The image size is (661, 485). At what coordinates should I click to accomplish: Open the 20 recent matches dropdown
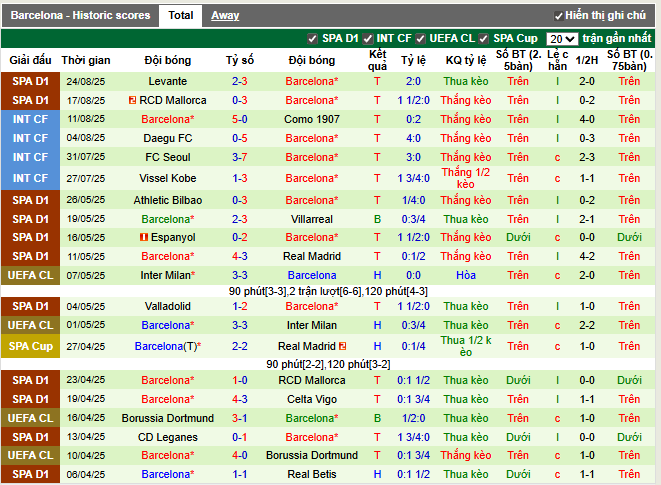point(562,39)
